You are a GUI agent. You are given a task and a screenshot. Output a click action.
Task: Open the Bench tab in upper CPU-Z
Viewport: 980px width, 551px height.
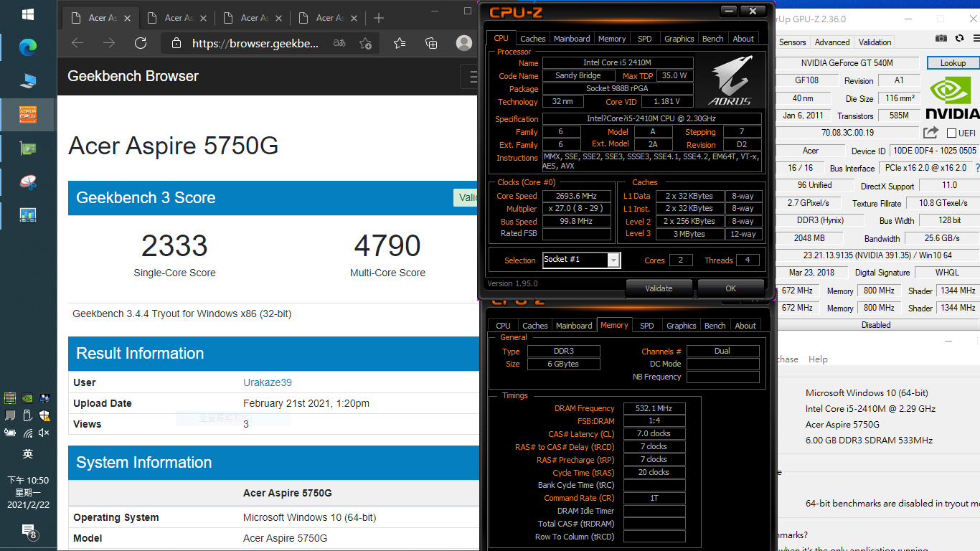click(712, 39)
